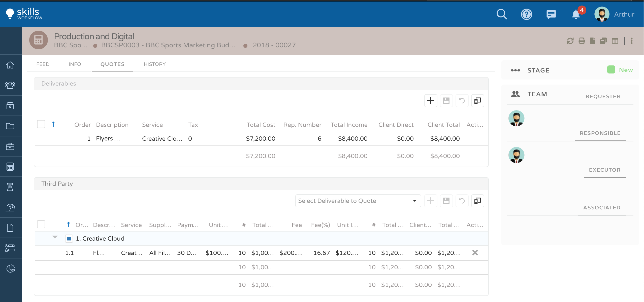The height and width of the screenshot is (302, 644).
Task: Open the chat messages icon
Action: pyautogui.click(x=551, y=14)
